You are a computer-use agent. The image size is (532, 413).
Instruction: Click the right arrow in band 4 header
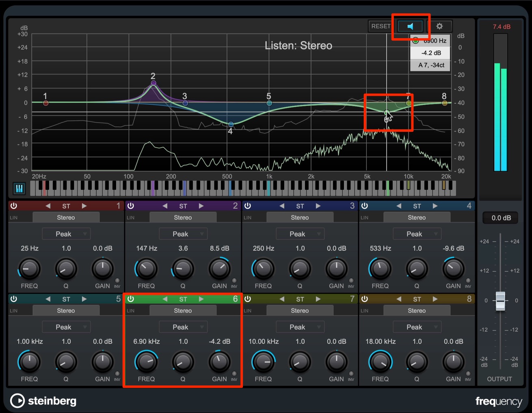coord(435,206)
